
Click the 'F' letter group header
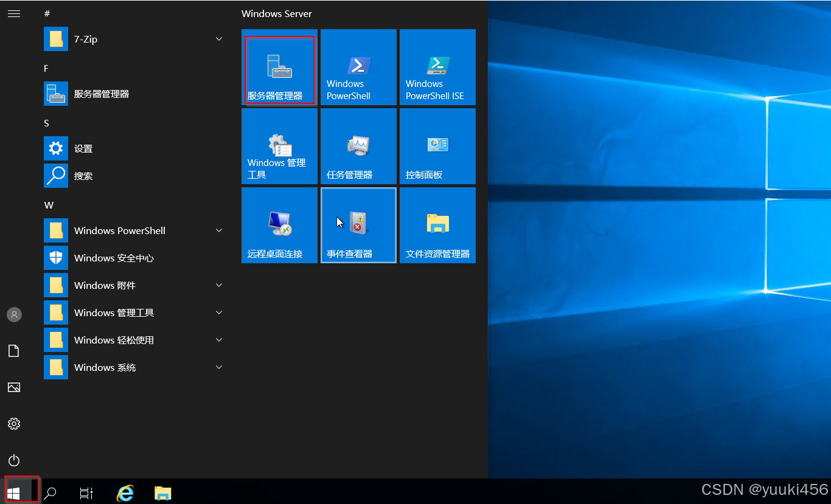46,68
